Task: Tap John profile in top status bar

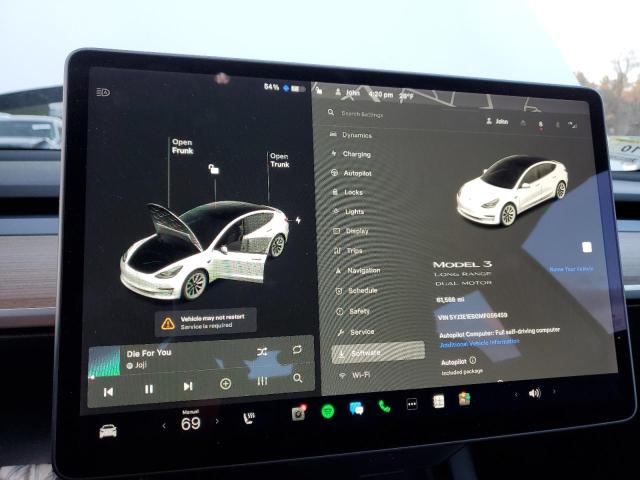Action: coord(348,93)
